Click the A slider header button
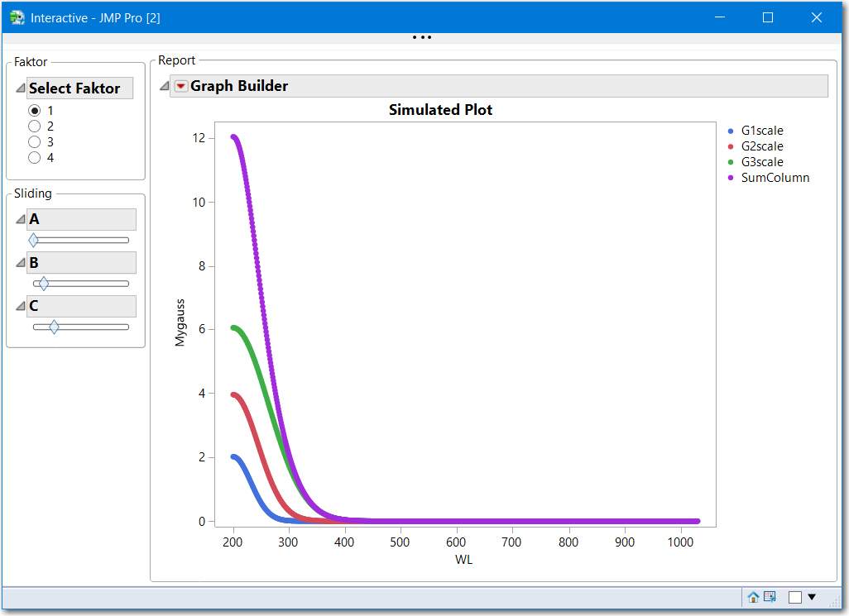The width and height of the screenshot is (849, 616). click(81, 219)
